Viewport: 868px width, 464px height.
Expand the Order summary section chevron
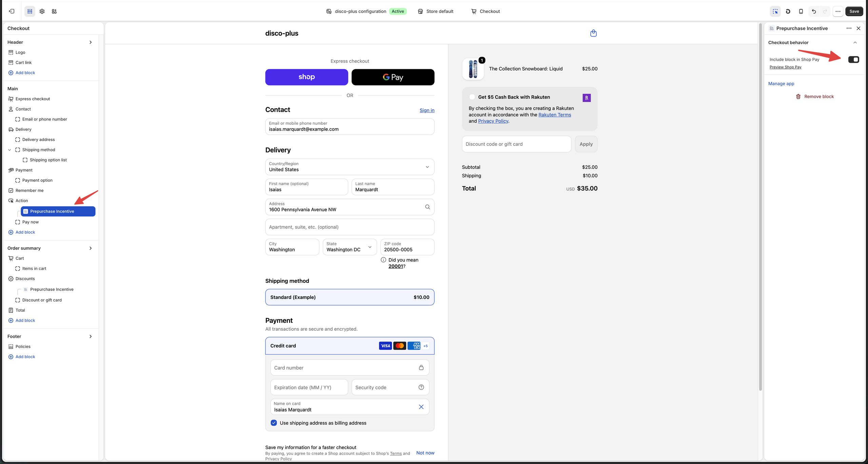coord(91,248)
